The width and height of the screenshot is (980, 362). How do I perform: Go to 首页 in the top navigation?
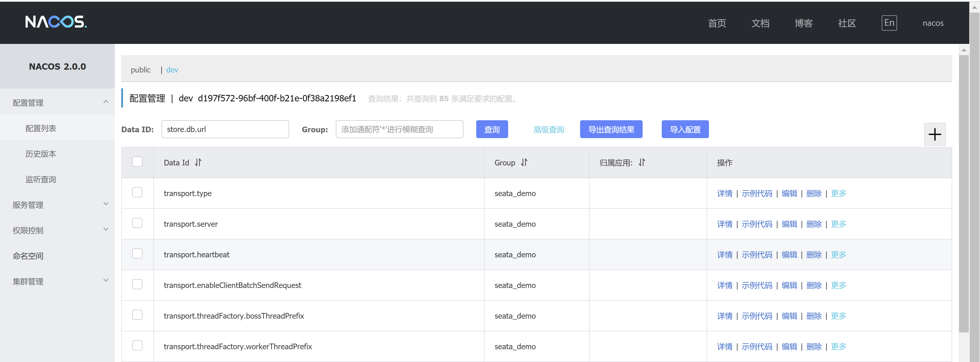(x=717, y=23)
